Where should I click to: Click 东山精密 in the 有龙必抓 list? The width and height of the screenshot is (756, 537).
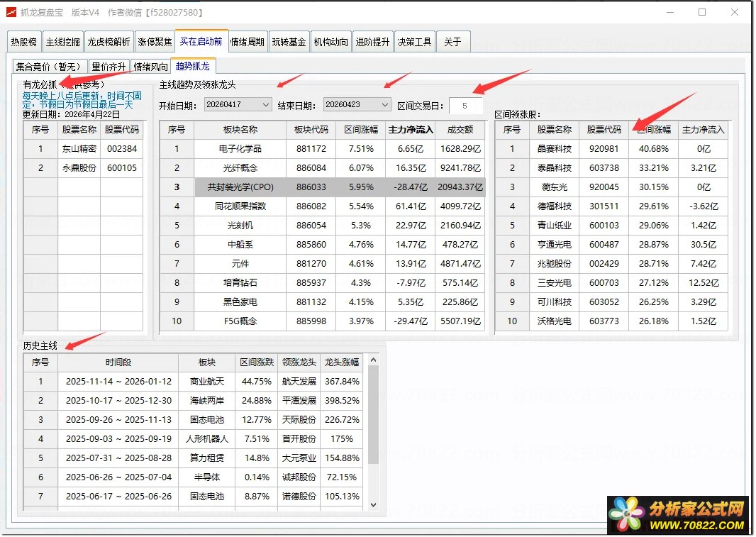(79, 149)
